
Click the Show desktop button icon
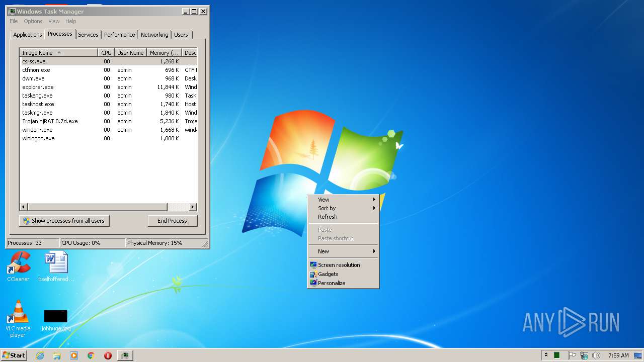[x=638, y=355]
